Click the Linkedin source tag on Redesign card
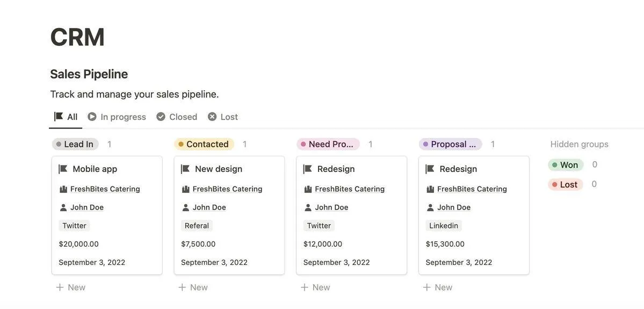Viewport: 644px width, 309px height. (x=444, y=226)
